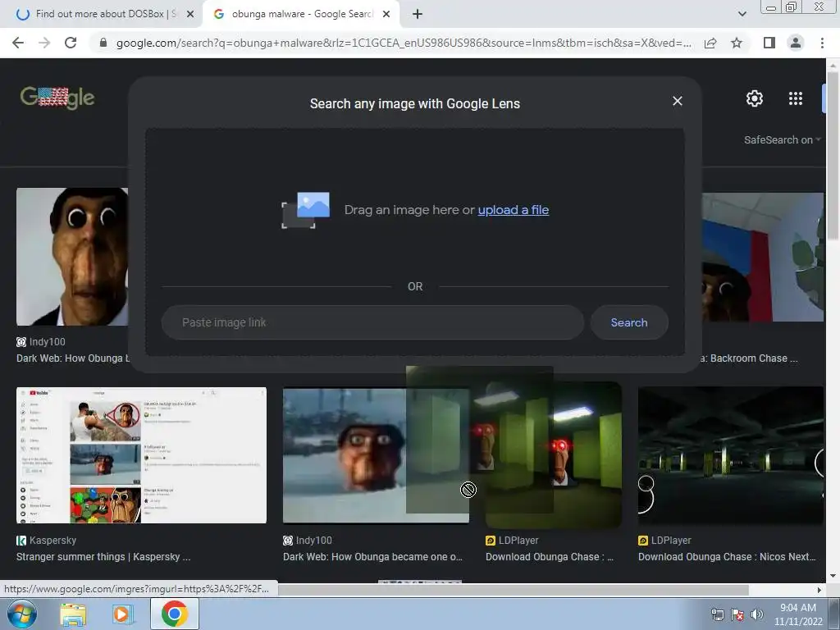This screenshot has height=630, width=840.
Task: Click the browser forward arrow
Action: [x=44, y=43]
